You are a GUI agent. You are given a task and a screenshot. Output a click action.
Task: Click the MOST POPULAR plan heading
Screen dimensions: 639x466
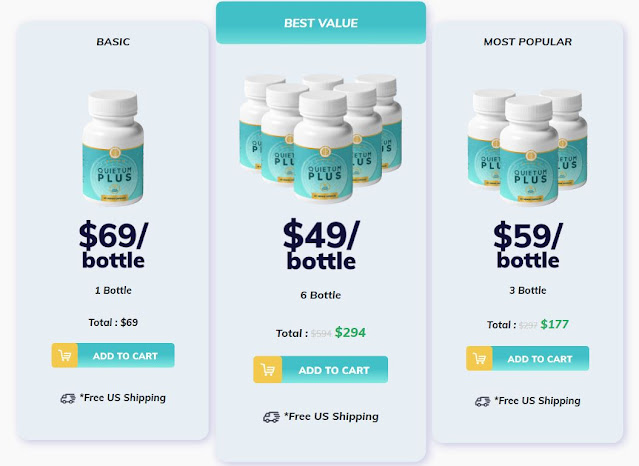[528, 42]
